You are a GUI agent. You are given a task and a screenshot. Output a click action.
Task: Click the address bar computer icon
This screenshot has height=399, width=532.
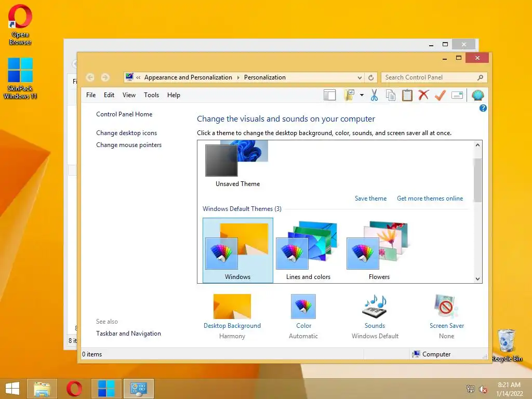pos(129,77)
